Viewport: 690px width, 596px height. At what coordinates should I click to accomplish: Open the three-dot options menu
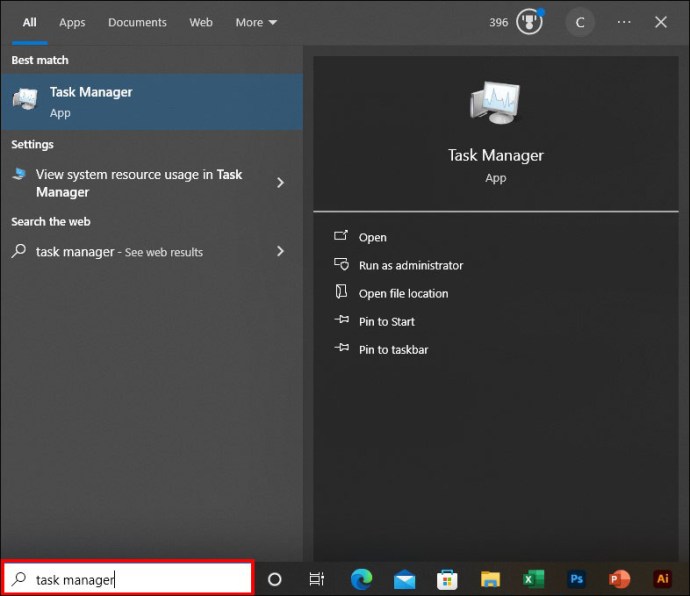click(624, 22)
